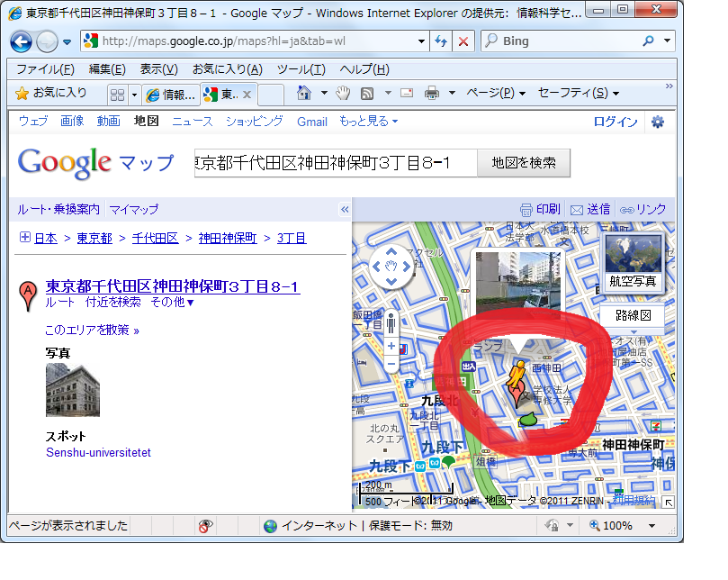The image size is (728, 580).
Task: Click the Street View pegman icon
Action: coord(391,322)
